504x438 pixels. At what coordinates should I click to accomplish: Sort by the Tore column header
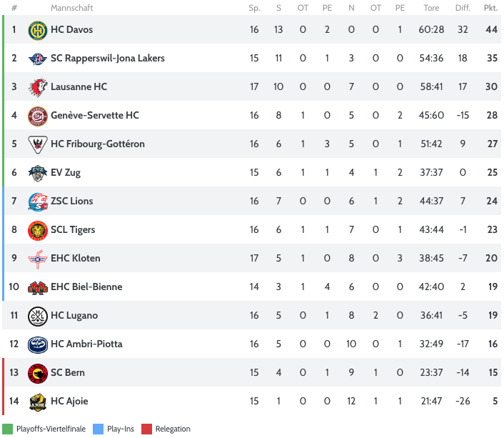coord(431,8)
